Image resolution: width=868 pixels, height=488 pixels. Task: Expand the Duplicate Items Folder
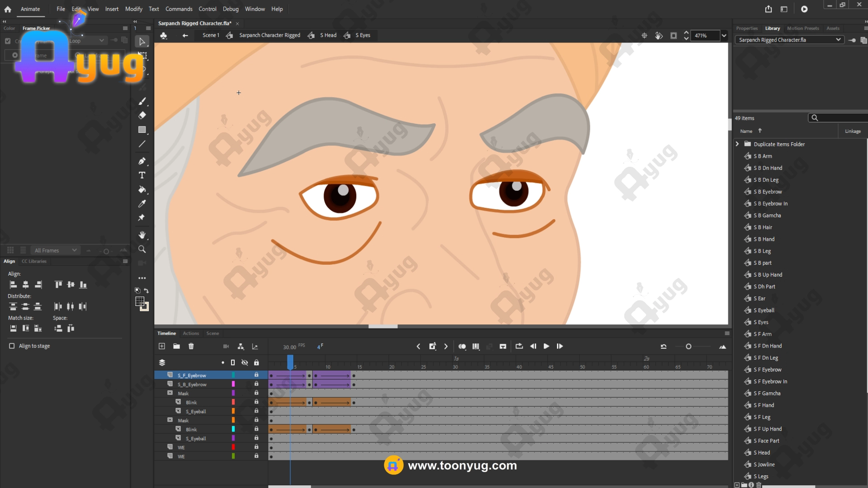coord(737,144)
